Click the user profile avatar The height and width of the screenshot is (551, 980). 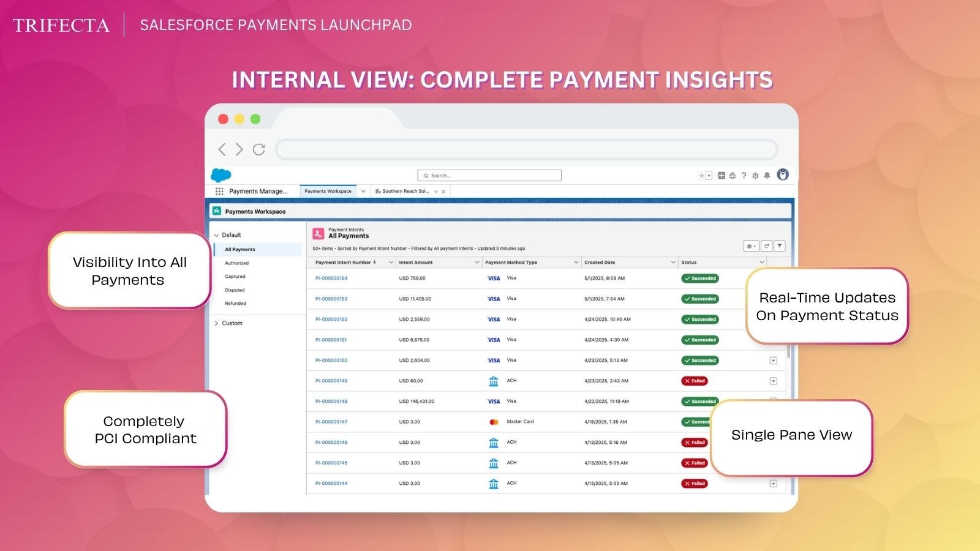tap(783, 175)
